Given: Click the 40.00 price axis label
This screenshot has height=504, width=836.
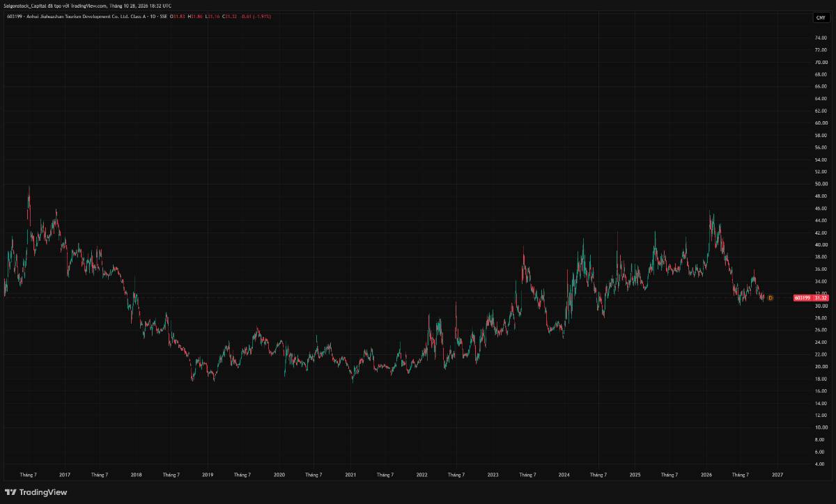Looking at the screenshot, I should click(820, 245).
